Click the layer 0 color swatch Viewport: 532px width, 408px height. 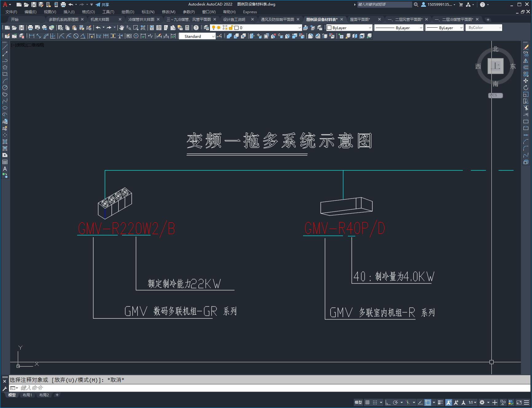click(x=237, y=28)
